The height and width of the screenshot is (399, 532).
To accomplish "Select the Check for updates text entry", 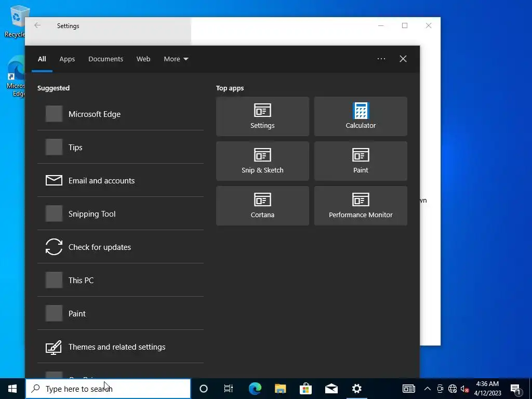I will tap(99, 247).
